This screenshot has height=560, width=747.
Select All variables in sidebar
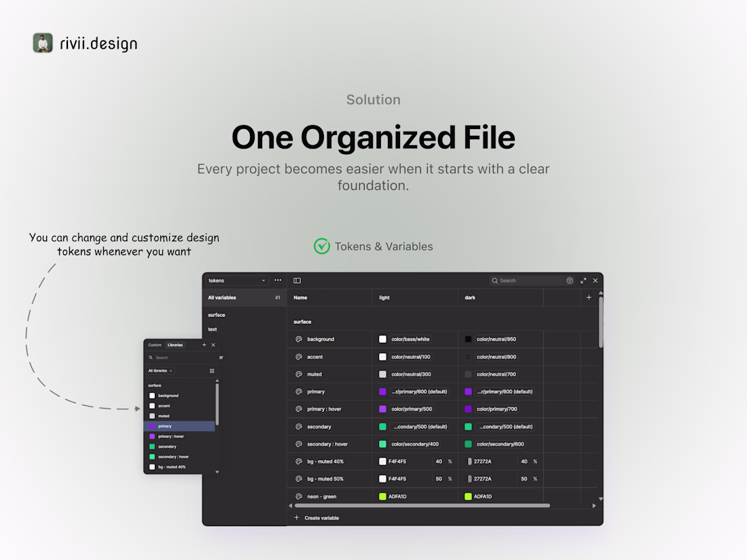[244, 297]
